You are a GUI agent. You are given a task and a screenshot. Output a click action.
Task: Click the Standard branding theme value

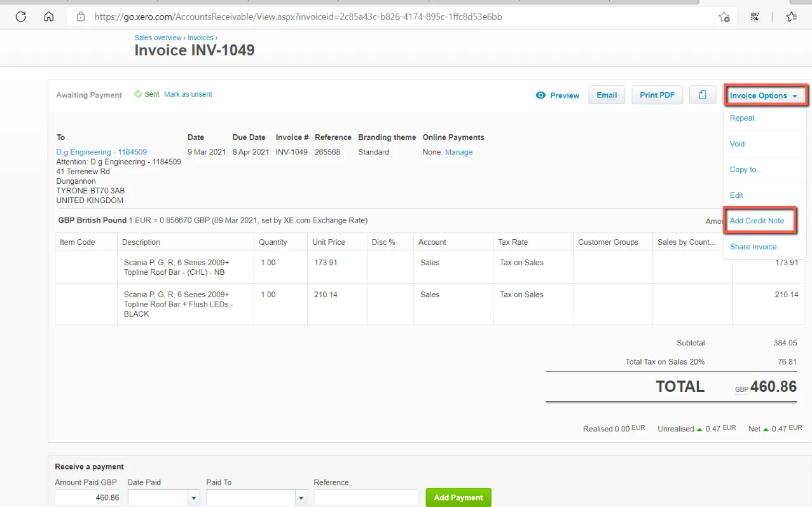click(x=373, y=152)
